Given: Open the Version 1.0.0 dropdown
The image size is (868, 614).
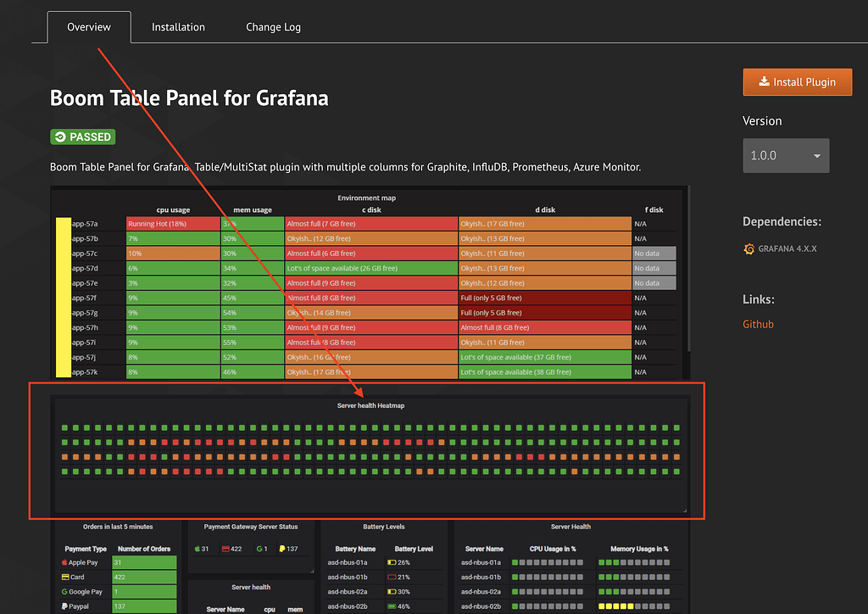Looking at the screenshot, I should 786,155.
